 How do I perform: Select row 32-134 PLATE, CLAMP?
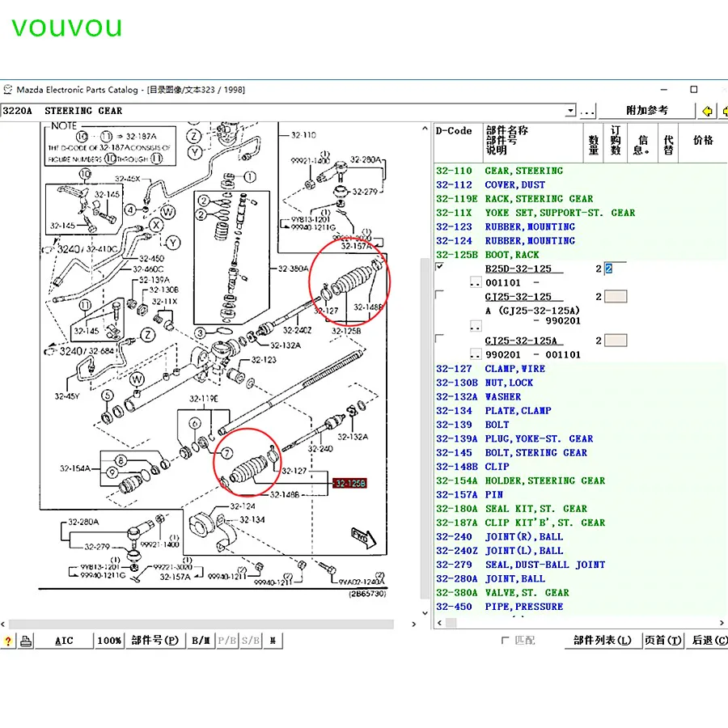pyautogui.click(x=580, y=410)
